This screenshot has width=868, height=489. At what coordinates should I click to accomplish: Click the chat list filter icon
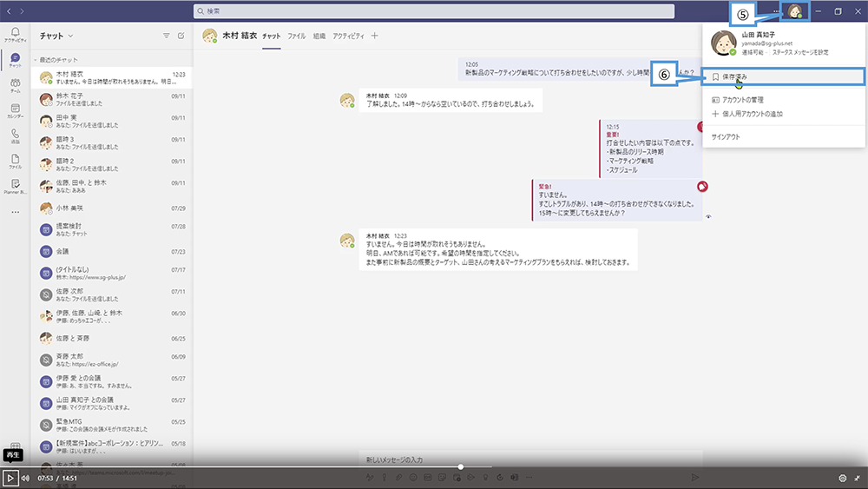(166, 36)
